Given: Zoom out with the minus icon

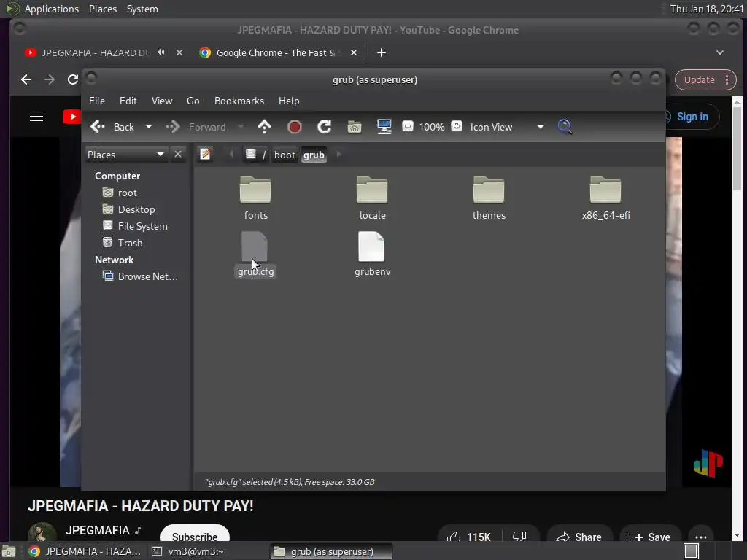Looking at the screenshot, I should coord(407,126).
